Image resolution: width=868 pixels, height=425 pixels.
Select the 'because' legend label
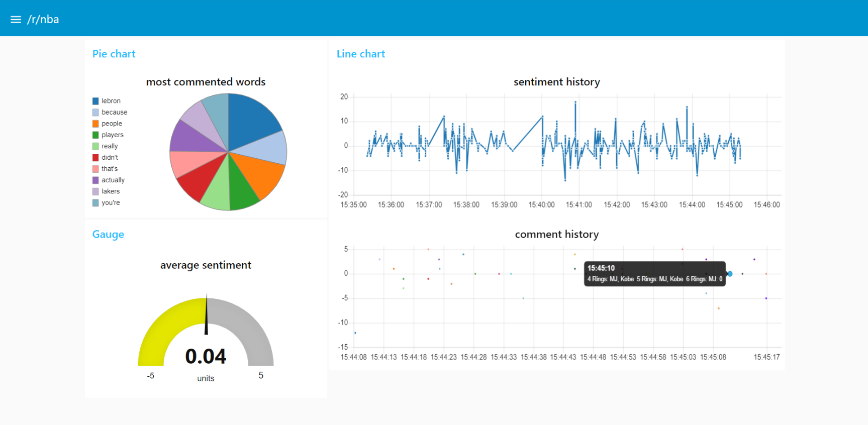pyautogui.click(x=114, y=113)
